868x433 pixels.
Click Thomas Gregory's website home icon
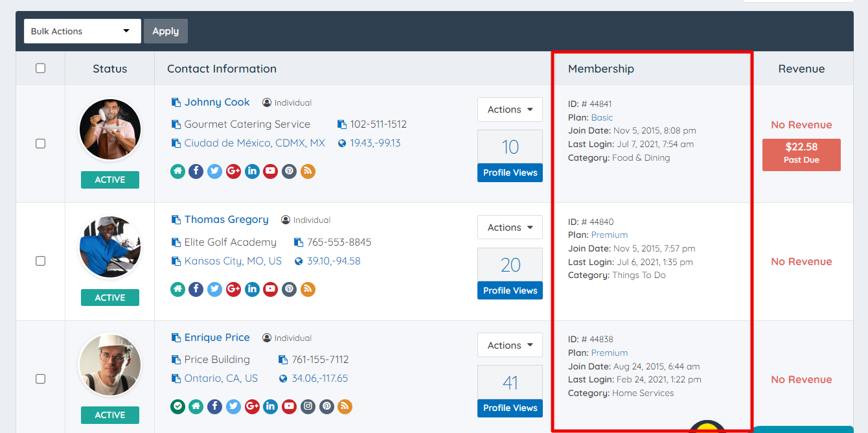(x=177, y=289)
